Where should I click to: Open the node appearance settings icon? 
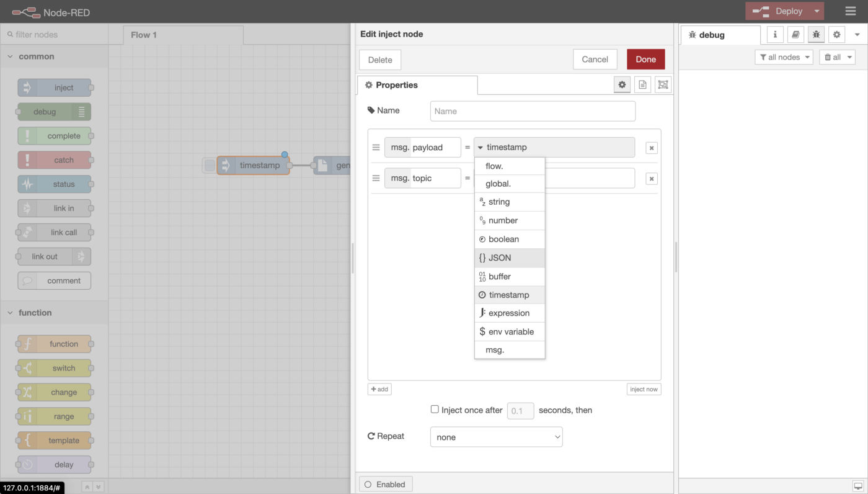[x=663, y=85]
